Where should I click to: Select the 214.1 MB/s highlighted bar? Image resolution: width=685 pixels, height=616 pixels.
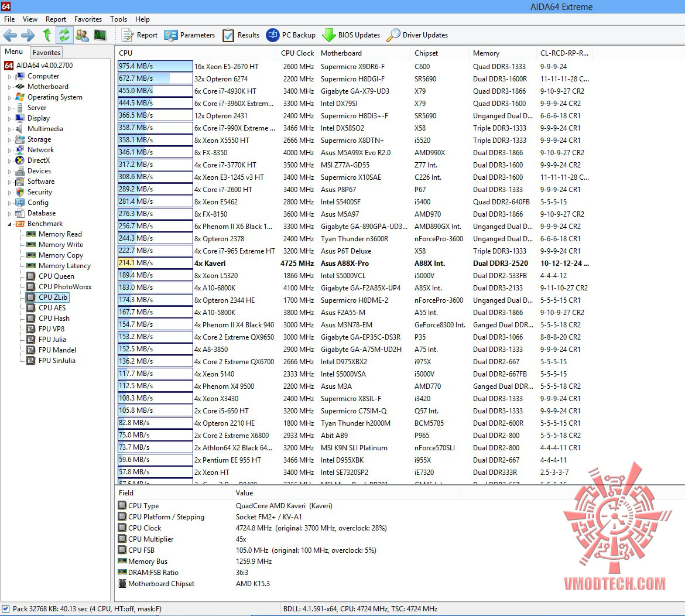[x=155, y=263]
